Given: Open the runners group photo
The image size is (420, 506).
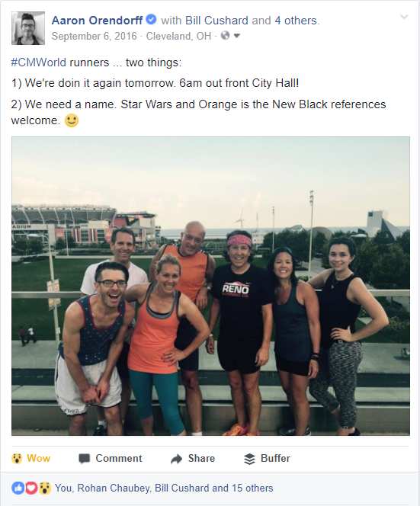Looking at the screenshot, I should point(210,286).
